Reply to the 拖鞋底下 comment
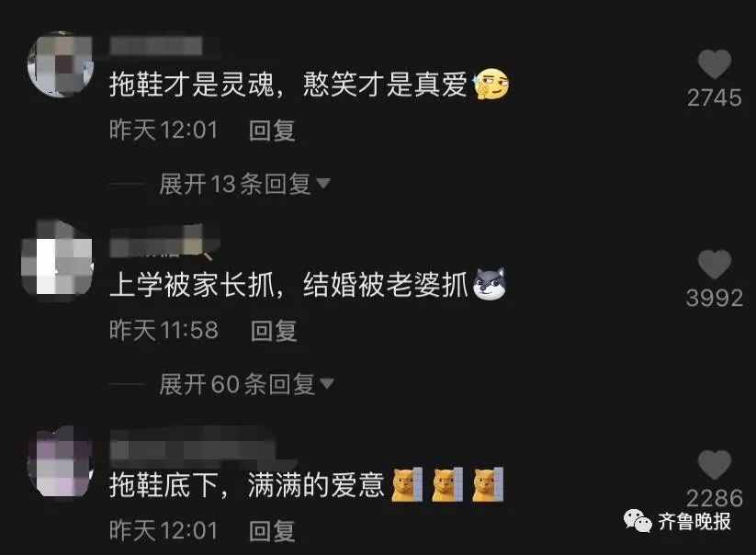The image size is (756, 555). tap(272, 531)
